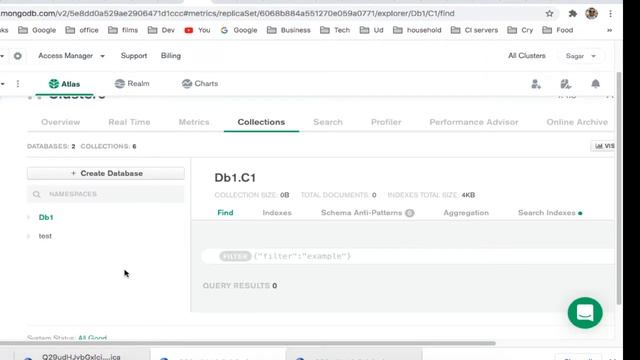Open the Chrome three-dot menu
The height and width of the screenshot is (360, 640).
(610, 13)
